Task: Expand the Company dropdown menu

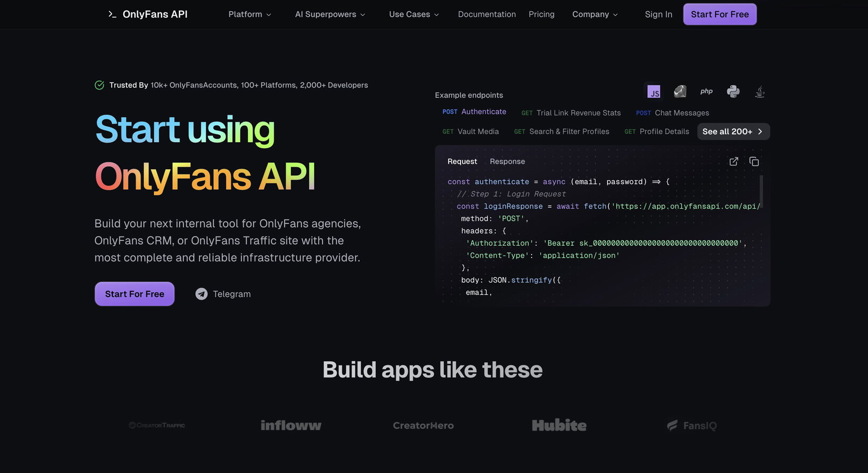Action: pyautogui.click(x=595, y=14)
